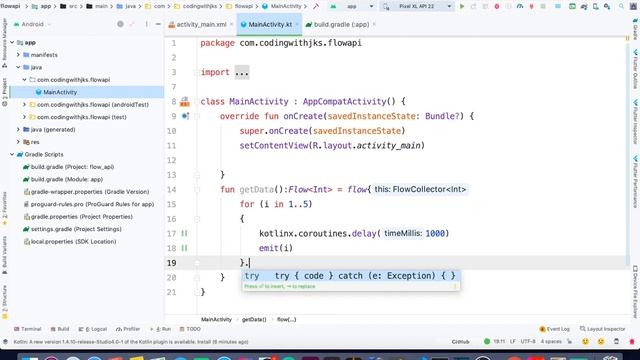Viewport: 640px width, 360px height.
Task: Expand the flowapi (test) package
Action: [24, 117]
